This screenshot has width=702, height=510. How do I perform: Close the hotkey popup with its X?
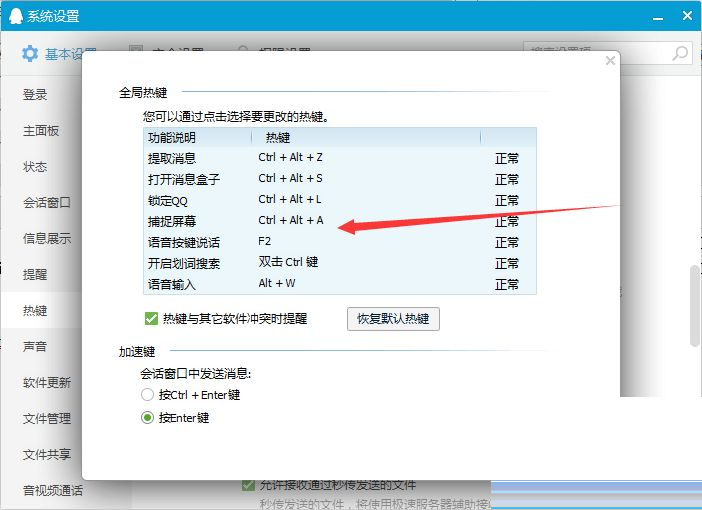pyautogui.click(x=610, y=60)
